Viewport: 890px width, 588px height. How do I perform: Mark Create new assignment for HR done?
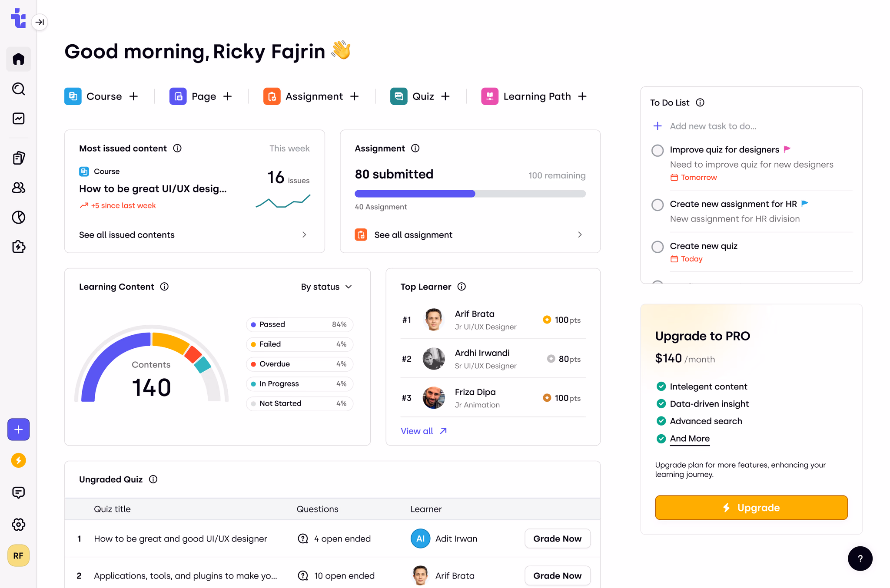[x=658, y=205]
